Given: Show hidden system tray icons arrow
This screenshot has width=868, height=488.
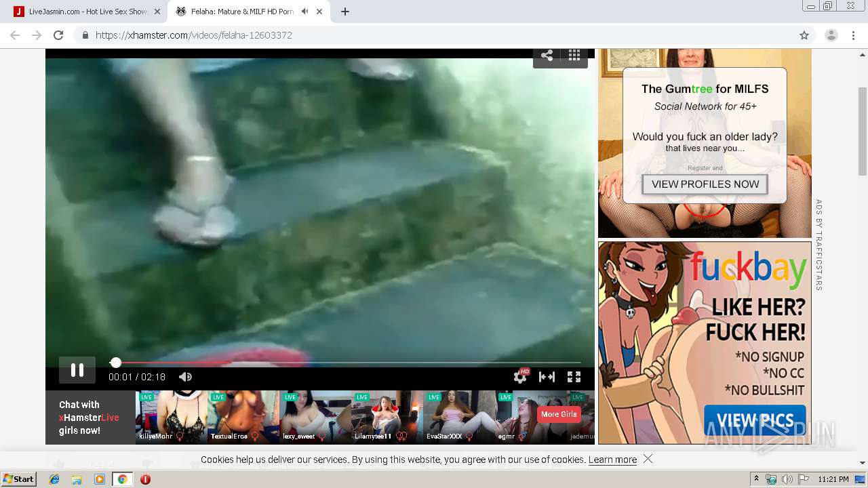Looking at the screenshot, I should [756, 479].
